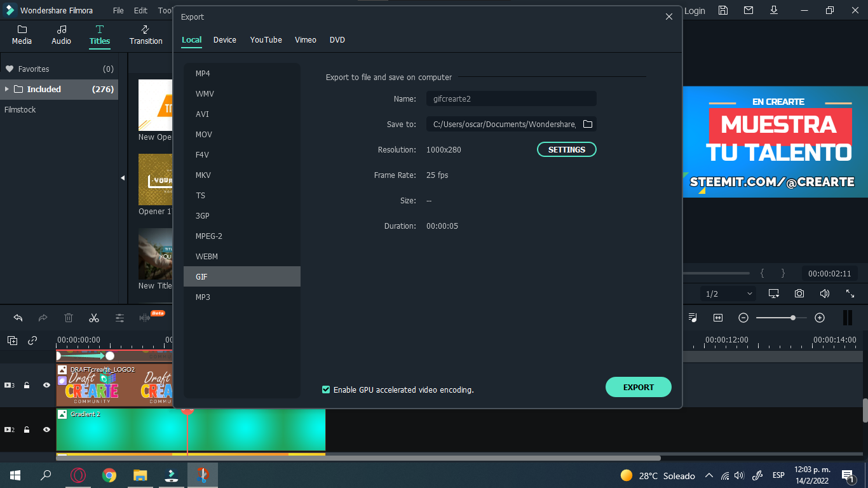Toggle the lock on video track 3

pyautogui.click(x=27, y=385)
